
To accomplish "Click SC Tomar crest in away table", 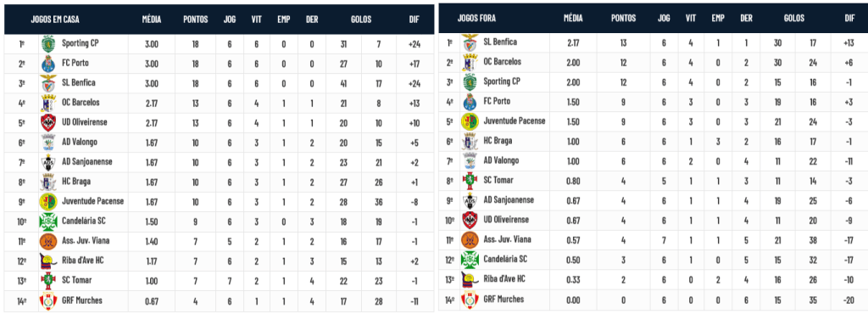I will pyautogui.click(x=470, y=182).
